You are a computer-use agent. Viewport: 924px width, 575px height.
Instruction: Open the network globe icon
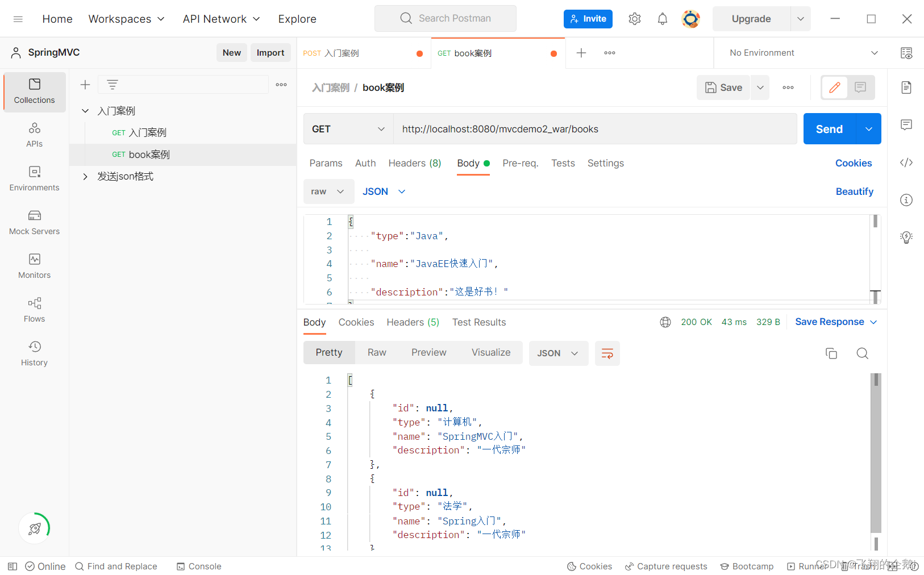[x=665, y=322]
